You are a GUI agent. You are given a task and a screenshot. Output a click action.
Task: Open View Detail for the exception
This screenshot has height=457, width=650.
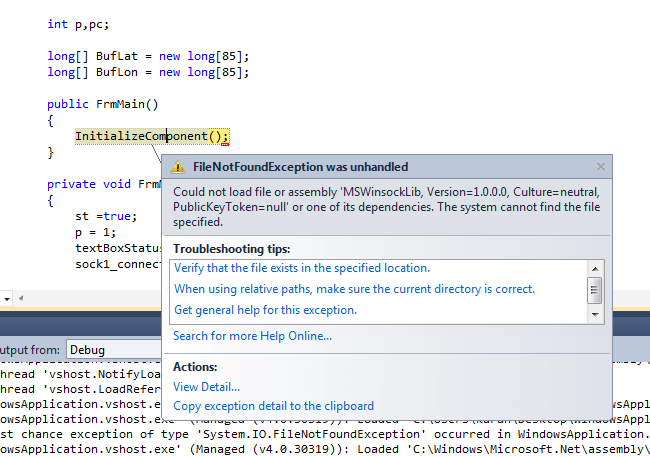point(206,387)
